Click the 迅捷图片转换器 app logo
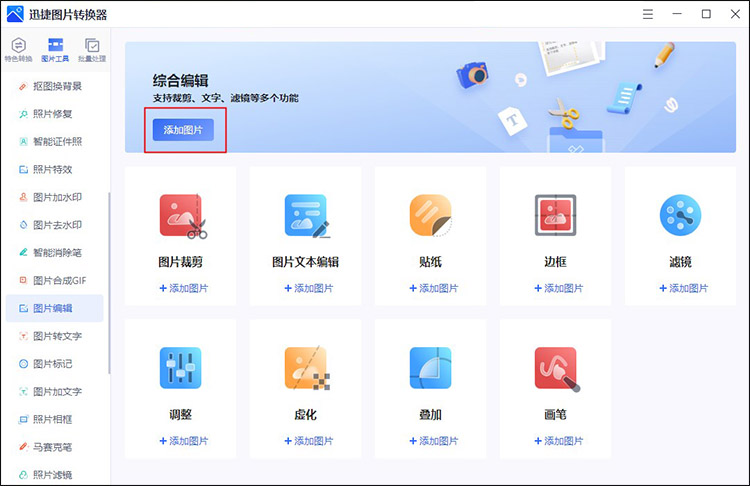Image resolution: width=750 pixels, height=486 pixels. click(x=15, y=14)
